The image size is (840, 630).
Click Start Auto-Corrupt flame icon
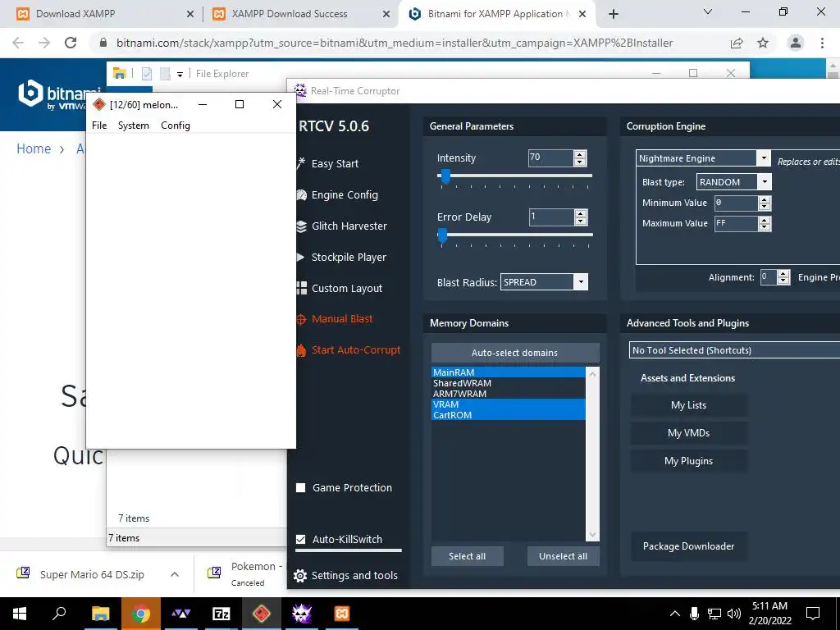point(302,349)
